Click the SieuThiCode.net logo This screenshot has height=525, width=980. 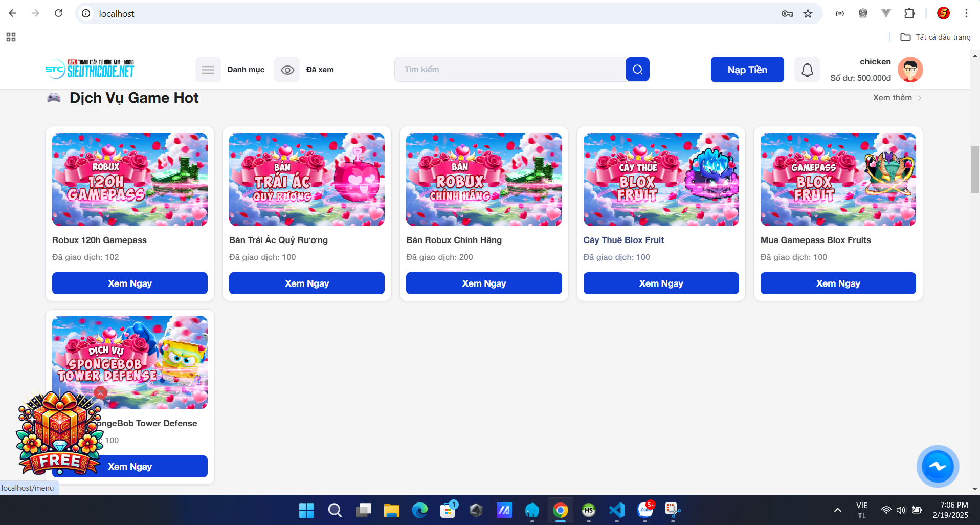tap(90, 69)
